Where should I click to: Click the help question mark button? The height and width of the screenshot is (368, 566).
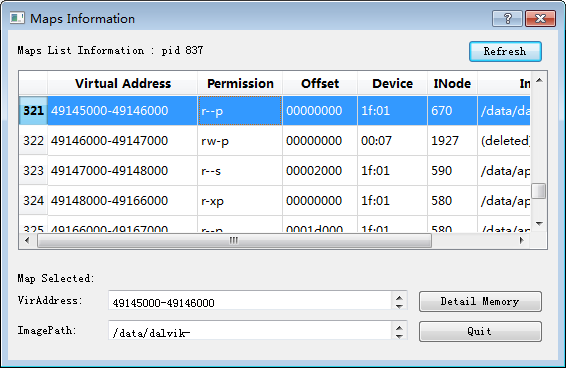coord(507,18)
